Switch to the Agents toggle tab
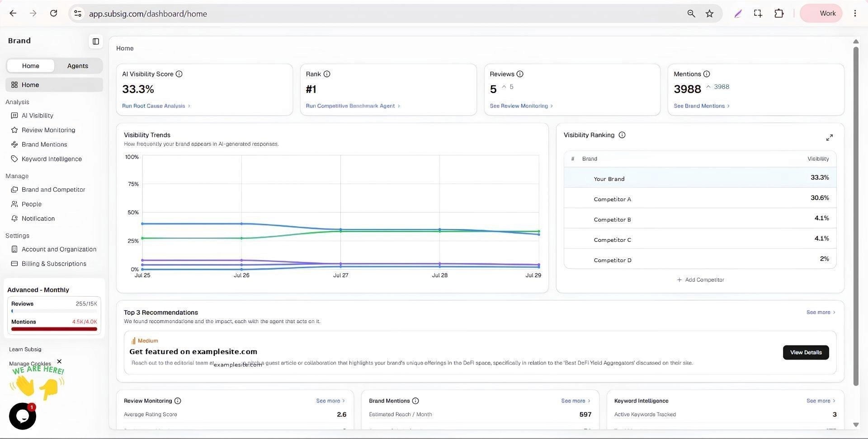 (x=78, y=66)
